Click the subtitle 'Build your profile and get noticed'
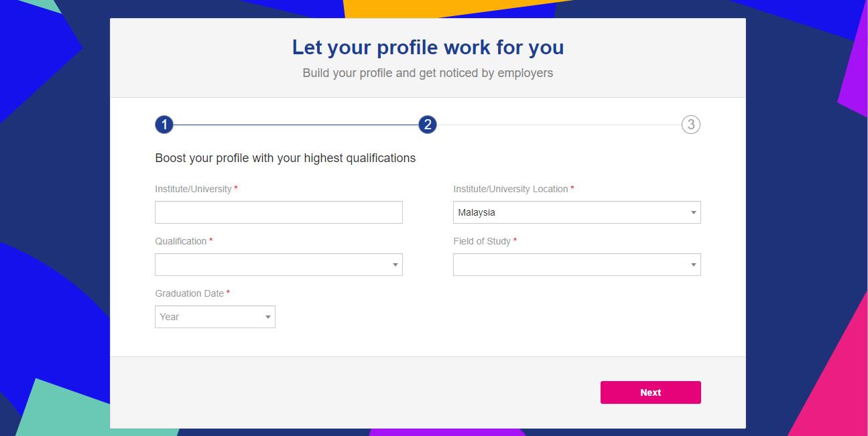 (427, 72)
